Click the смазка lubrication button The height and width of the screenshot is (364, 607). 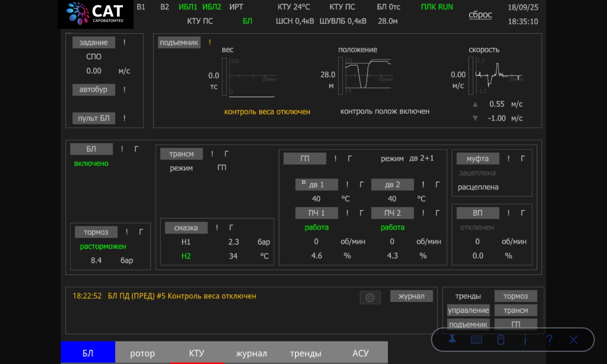(186, 228)
